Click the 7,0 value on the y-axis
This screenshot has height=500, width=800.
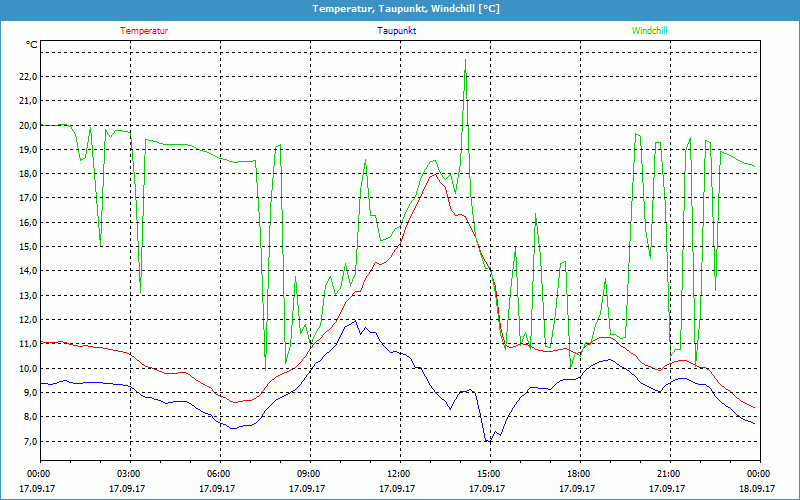29,441
